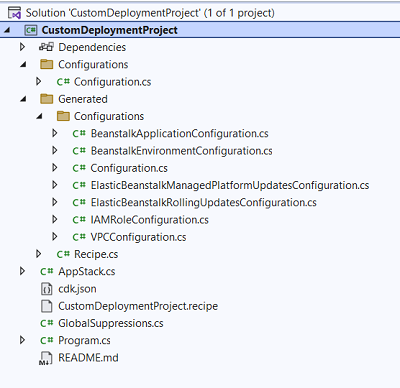This screenshot has height=388, width=400.
Task: Expand IAMRoleConfiguration.cs arrow
Action: click(55, 220)
